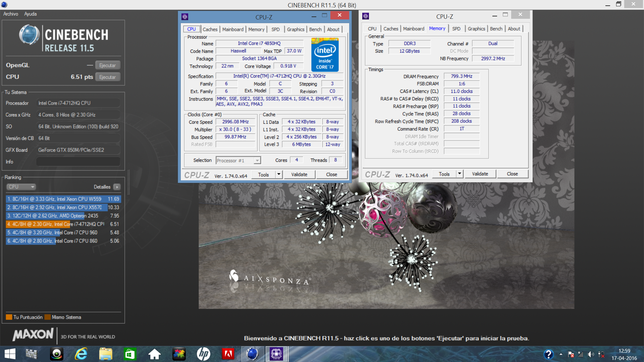The height and width of the screenshot is (362, 644).
Task: Select ranking row Core i7 CPU 960
Action: pos(63,233)
